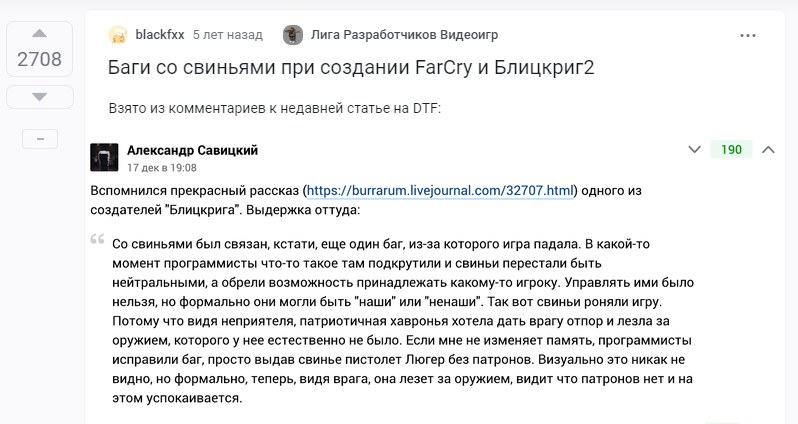Open Лига Разработчиков Видеоигр community icon

293,35
